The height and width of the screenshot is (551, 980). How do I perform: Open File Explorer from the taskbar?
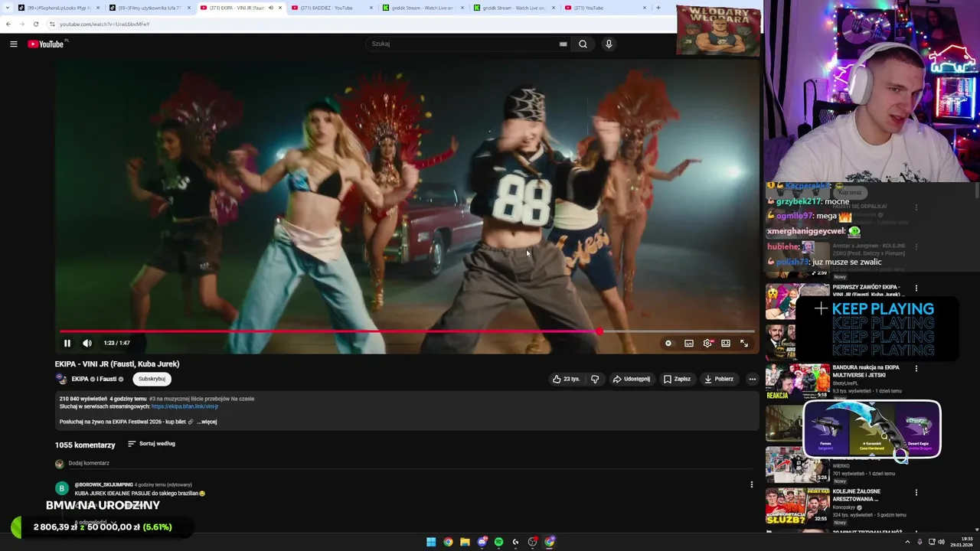[x=465, y=542]
